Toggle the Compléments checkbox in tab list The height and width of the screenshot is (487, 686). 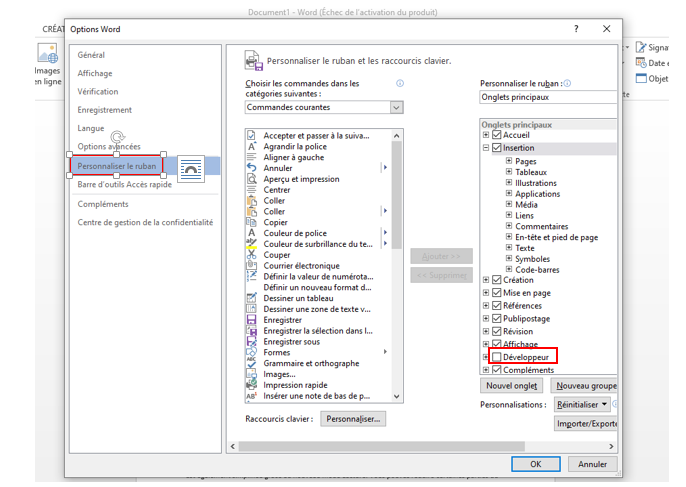click(x=497, y=370)
